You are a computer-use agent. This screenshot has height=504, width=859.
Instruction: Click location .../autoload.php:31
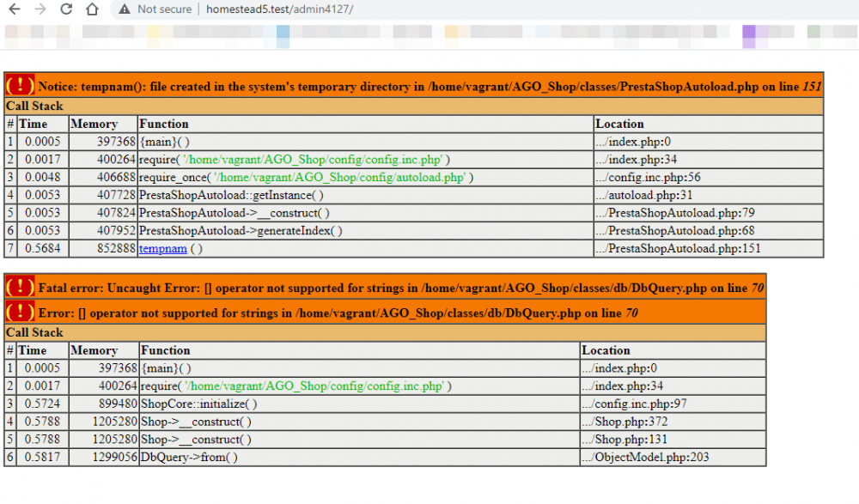(x=643, y=195)
